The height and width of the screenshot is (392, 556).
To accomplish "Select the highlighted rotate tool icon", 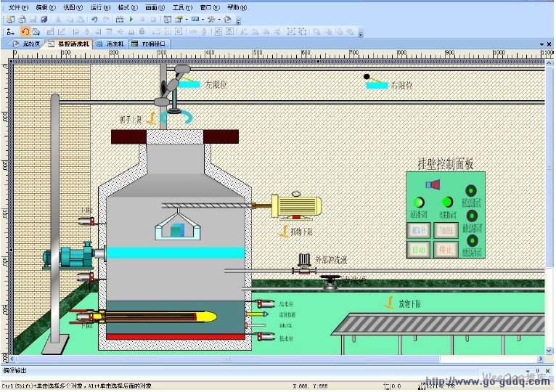I will coord(25,32).
